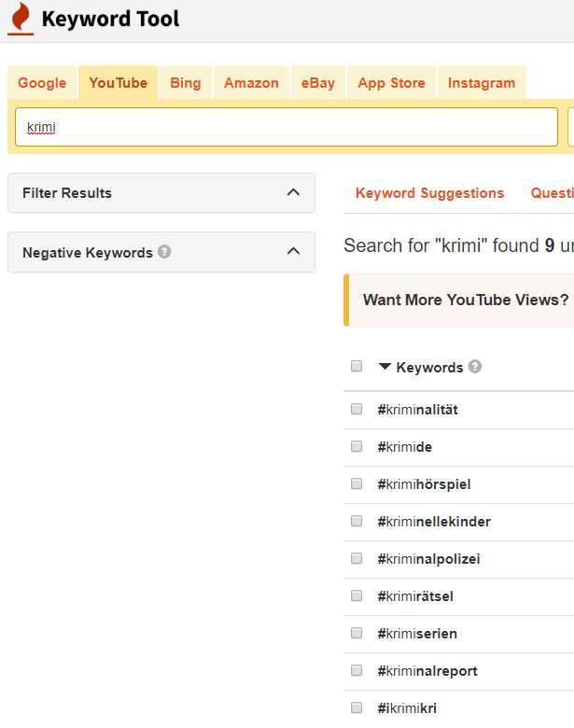Viewport: 574px width, 728px height.
Task: Click the search field containing krimi
Action: pyautogui.click(x=287, y=127)
